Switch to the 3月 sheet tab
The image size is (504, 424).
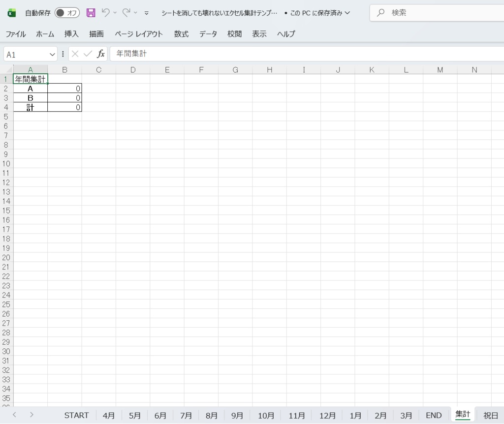[406, 415]
